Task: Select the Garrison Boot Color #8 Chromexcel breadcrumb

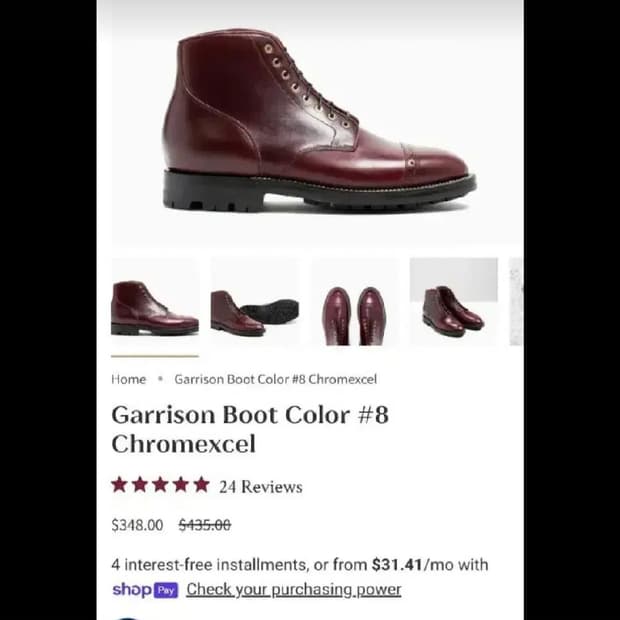Action: coord(276,380)
